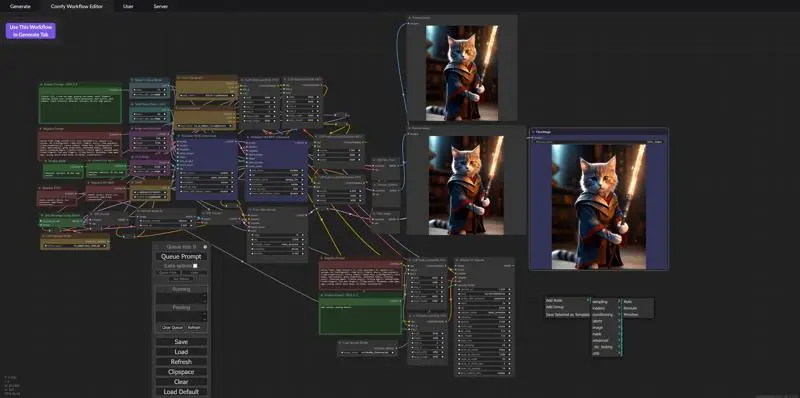Click the Load Default button
800x398 pixels.
(181, 392)
